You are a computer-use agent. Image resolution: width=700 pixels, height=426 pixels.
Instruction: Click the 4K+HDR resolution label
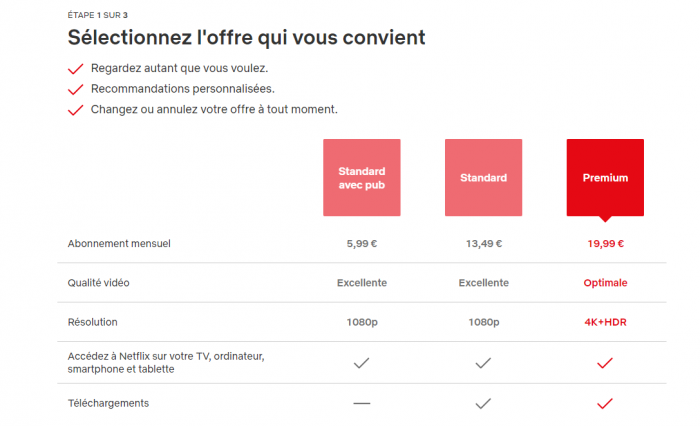[605, 322]
